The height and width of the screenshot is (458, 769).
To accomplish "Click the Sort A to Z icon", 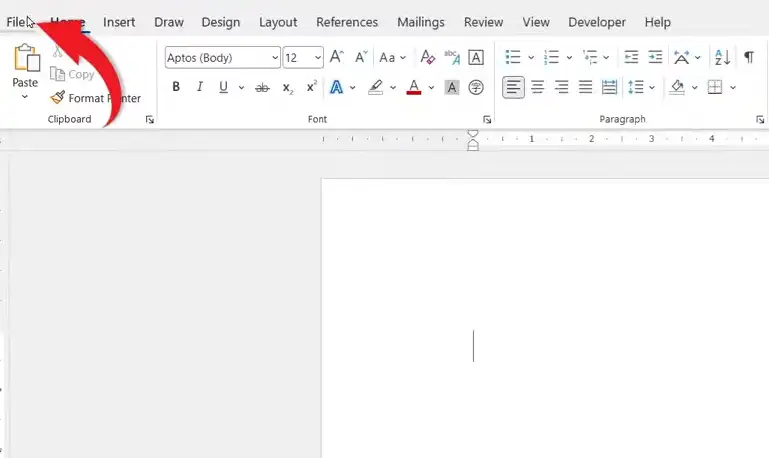I will point(722,57).
